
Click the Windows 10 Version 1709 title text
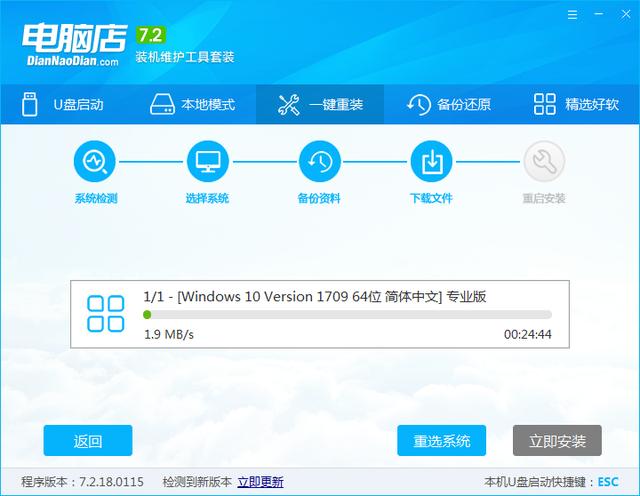coord(315,297)
